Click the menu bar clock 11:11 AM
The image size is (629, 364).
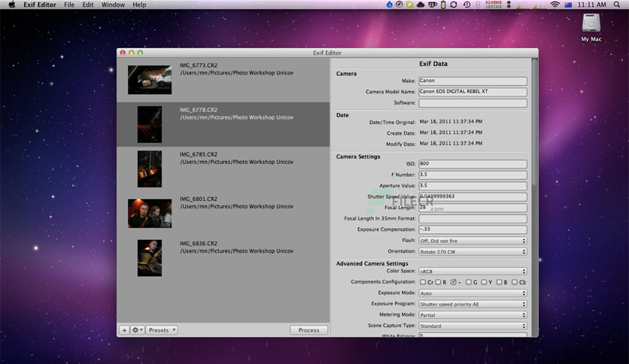[591, 5]
